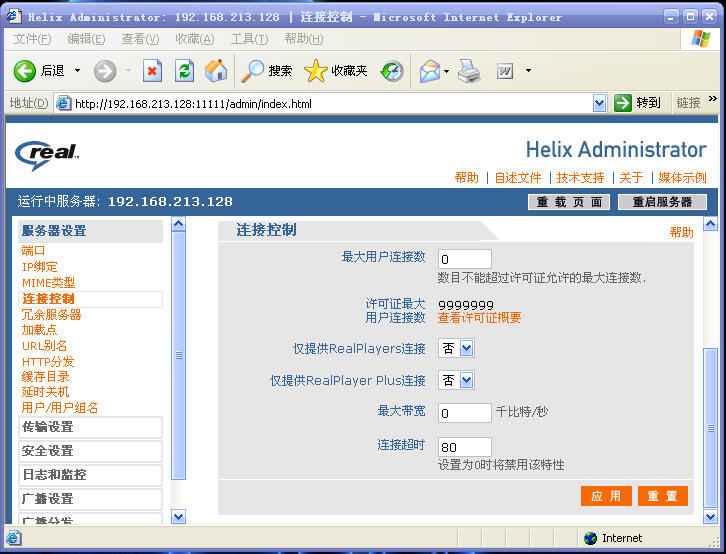726x554 pixels.
Task: Open 关于 link
Action: [x=631, y=178]
